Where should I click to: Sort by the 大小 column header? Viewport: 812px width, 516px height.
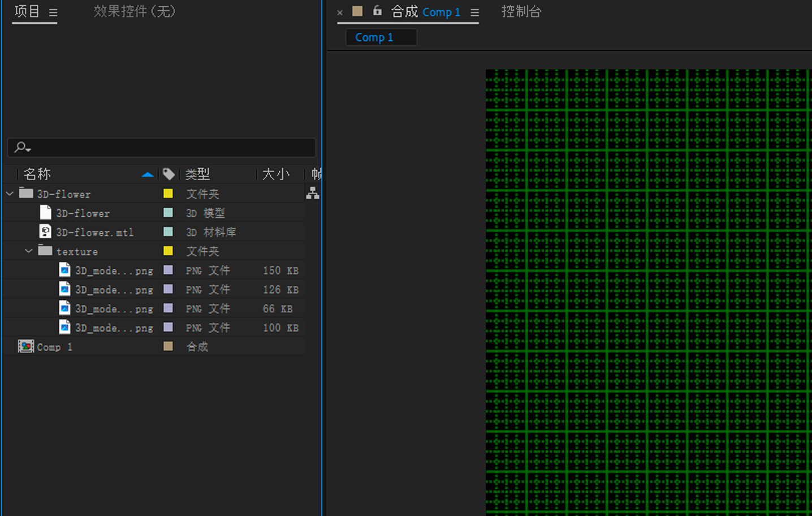[x=276, y=174]
